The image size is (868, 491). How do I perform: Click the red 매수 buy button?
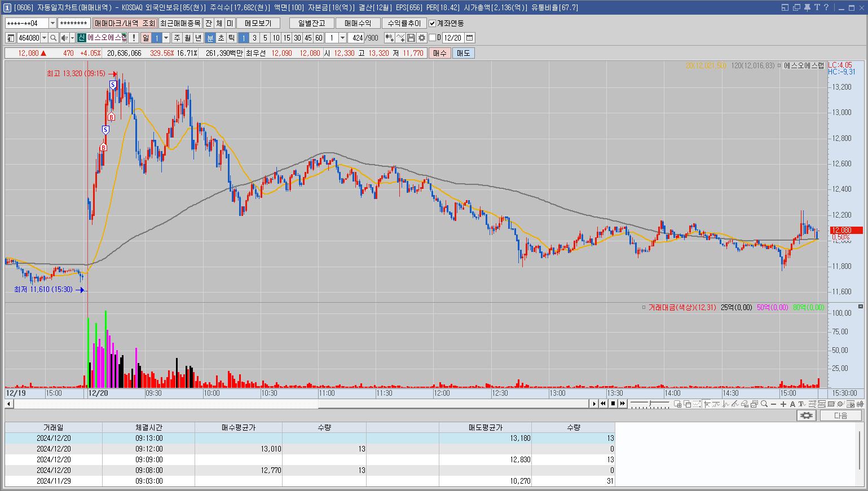pos(439,53)
